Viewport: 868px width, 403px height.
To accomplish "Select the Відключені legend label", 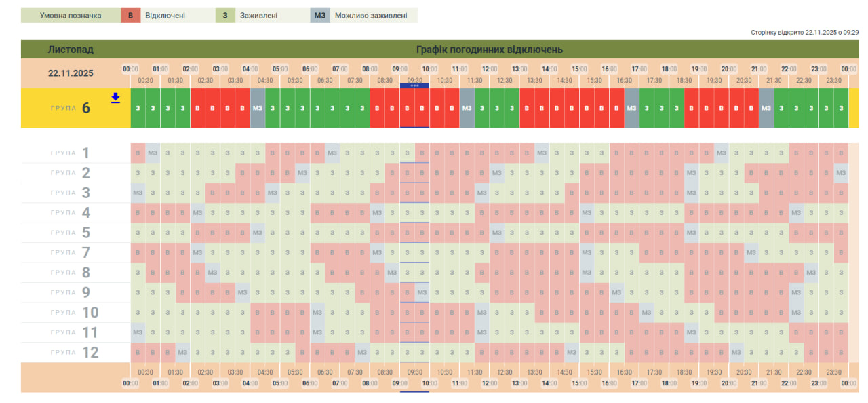I will [165, 15].
